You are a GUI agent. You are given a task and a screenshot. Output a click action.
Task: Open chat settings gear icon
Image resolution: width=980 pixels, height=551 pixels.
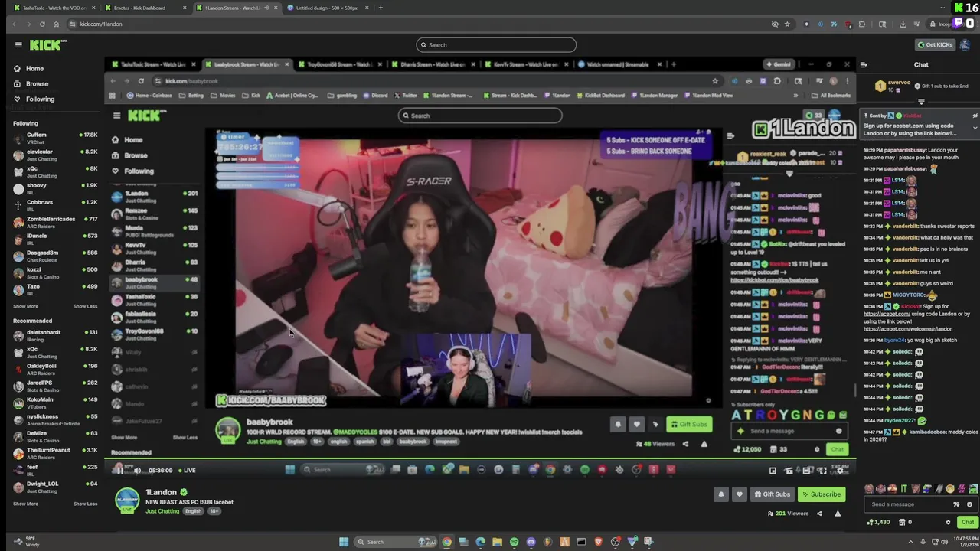(948, 522)
